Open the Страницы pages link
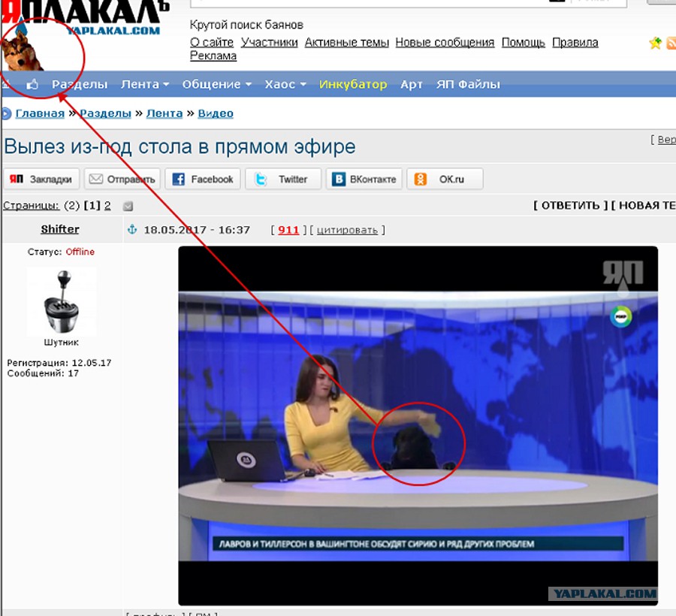676x616 pixels. [31, 206]
